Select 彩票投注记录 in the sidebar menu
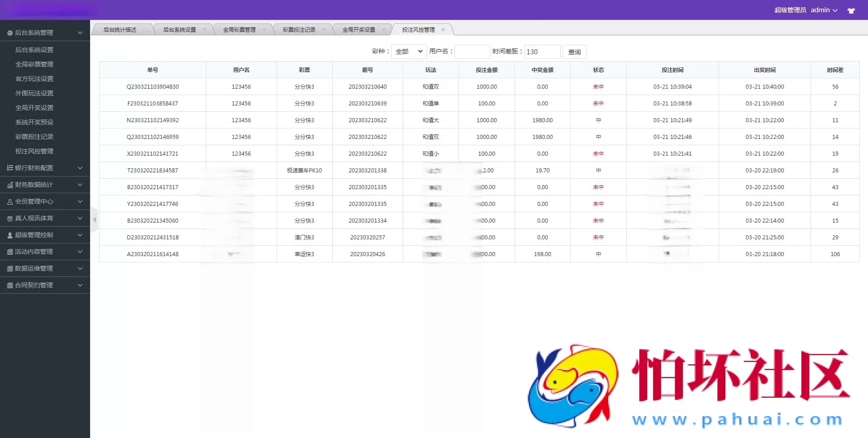 pos(35,137)
